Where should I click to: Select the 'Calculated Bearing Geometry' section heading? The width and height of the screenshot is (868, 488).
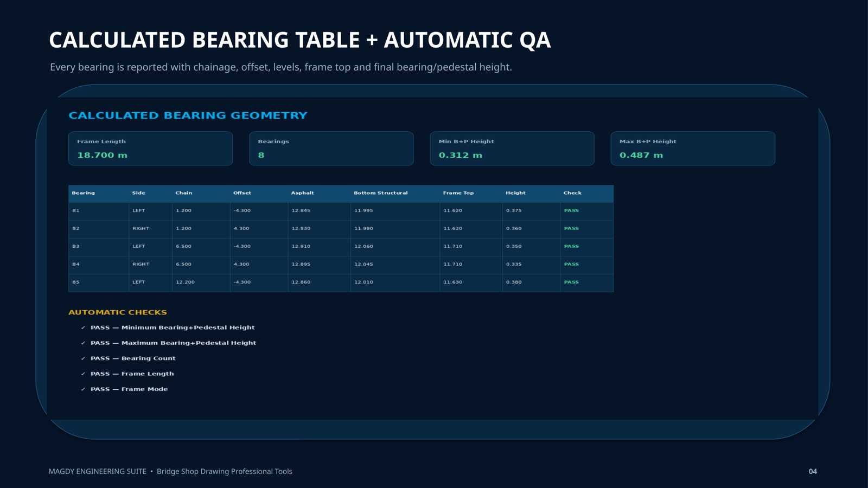tap(188, 115)
